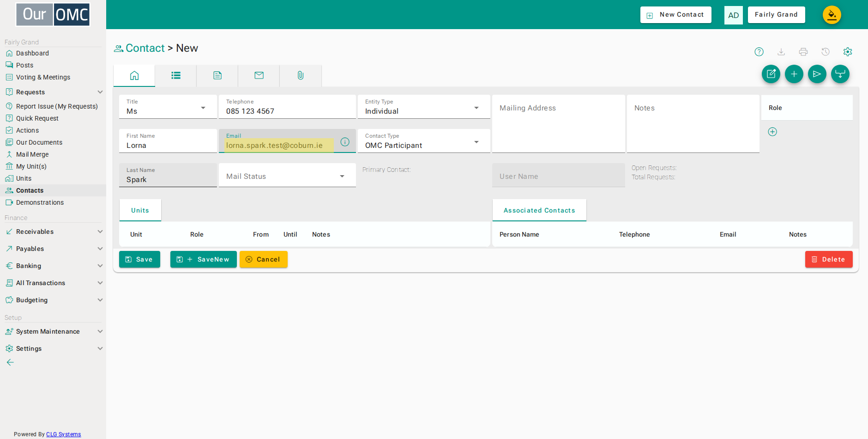Click the print icon
The height and width of the screenshot is (439, 868).
click(803, 52)
